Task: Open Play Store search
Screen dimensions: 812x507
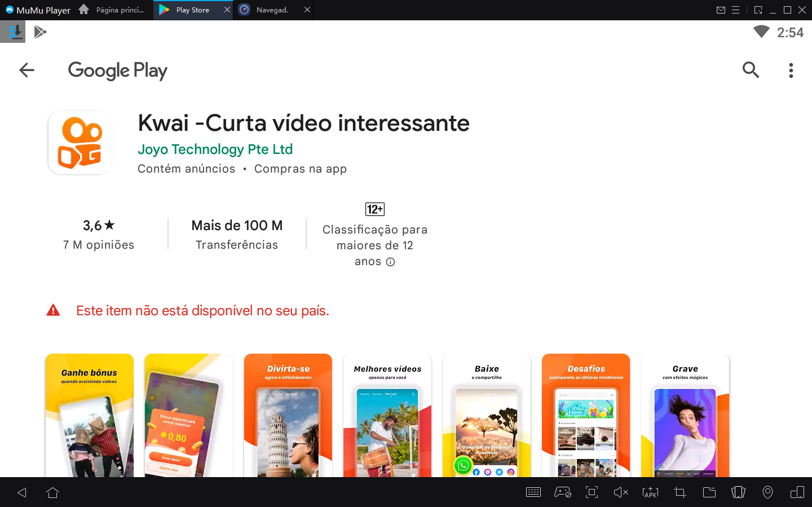Action: coord(751,70)
